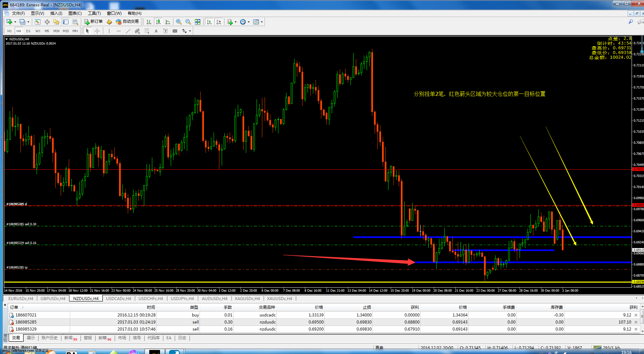Expand the arrows objects dropdown
Image resolution: width=644 pixels, height=354 pixels.
(190, 31)
